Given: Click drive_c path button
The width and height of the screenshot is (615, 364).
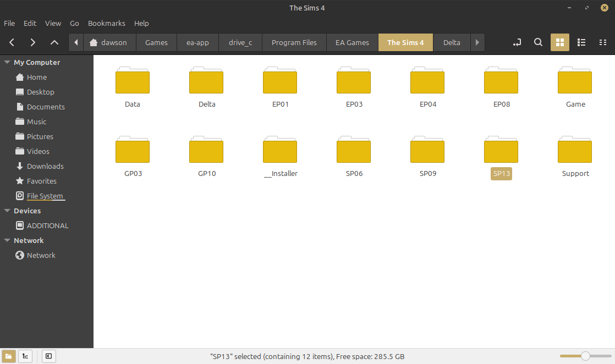Looking at the screenshot, I should 240,42.
